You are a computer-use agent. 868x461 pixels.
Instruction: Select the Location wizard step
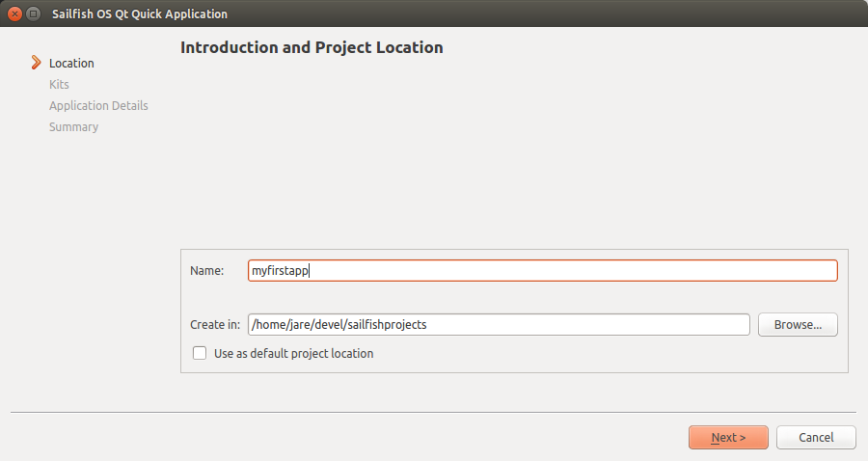tap(71, 64)
